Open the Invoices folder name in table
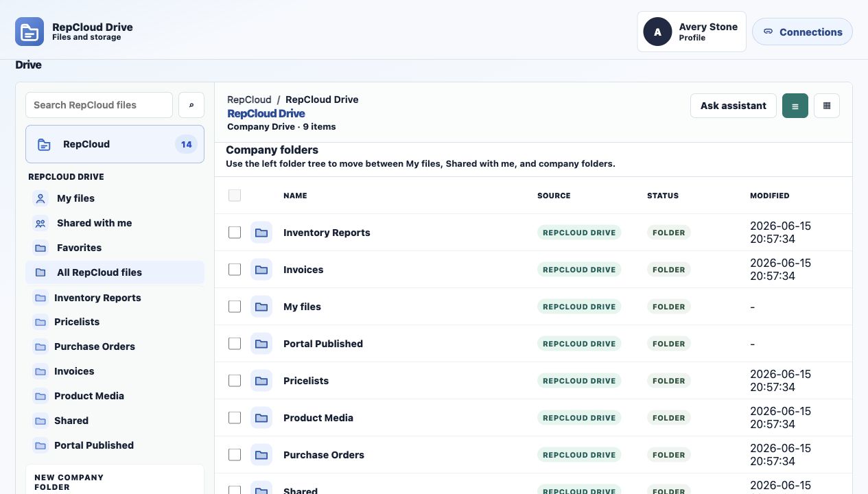 click(303, 270)
